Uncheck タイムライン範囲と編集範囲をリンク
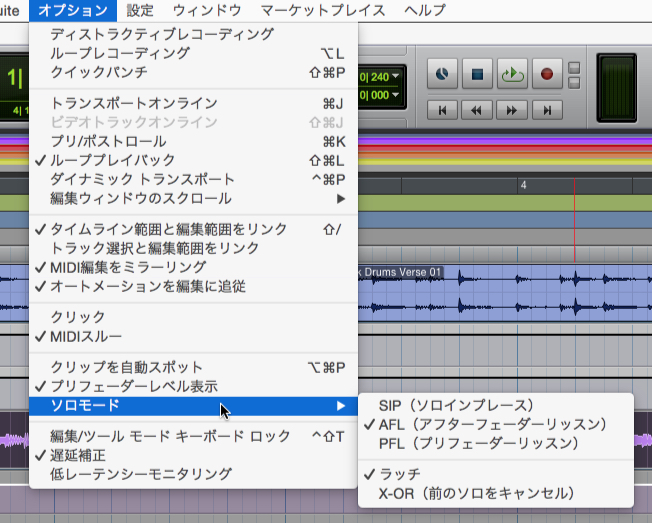This screenshot has width=652, height=523. click(193, 229)
